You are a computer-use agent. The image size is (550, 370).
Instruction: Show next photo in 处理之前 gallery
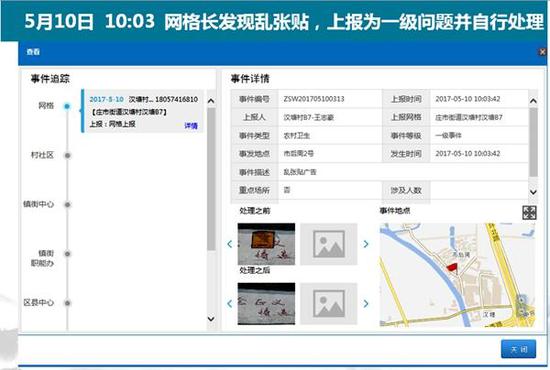[366, 244]
